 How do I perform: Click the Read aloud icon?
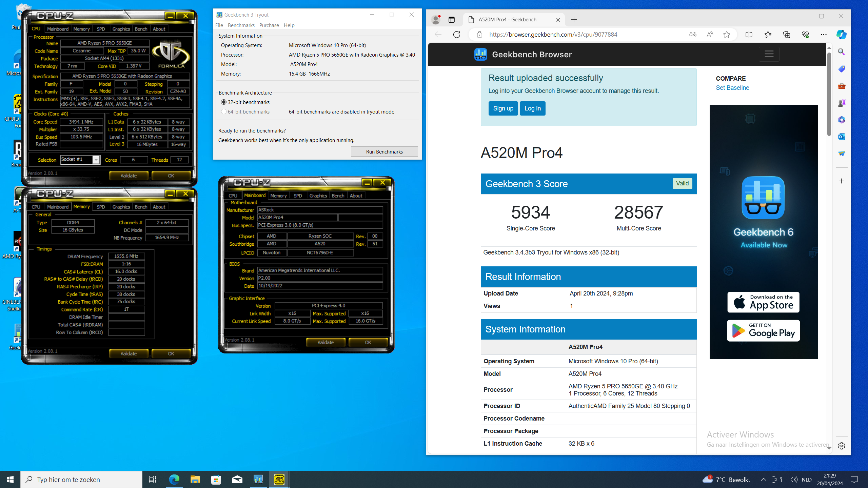click(710, 35)
